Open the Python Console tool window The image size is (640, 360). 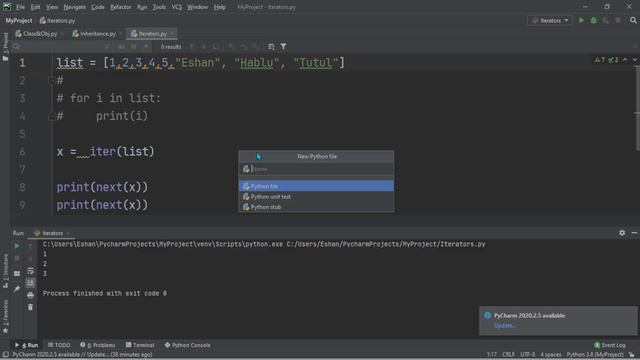pyautogui.click(x=187, y=345)
